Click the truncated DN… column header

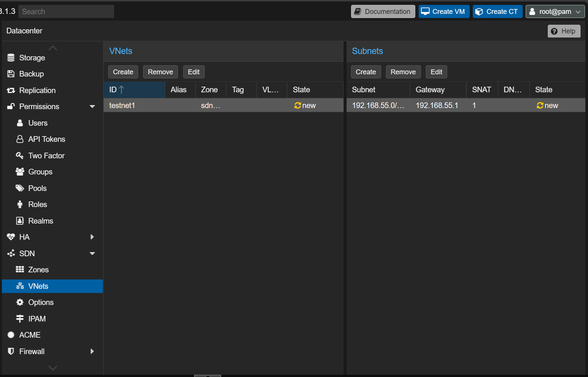click(514, 90)
